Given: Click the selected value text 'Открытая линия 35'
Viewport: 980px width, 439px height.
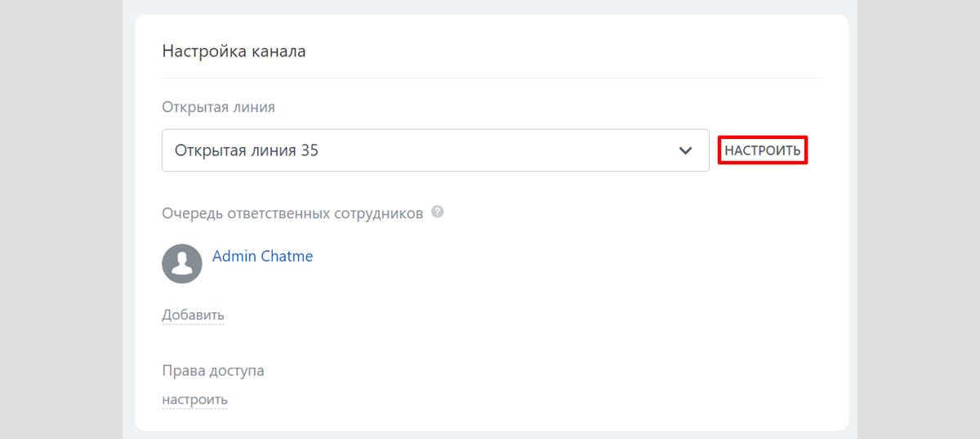Looking at the screenshot, I should 247,150.
